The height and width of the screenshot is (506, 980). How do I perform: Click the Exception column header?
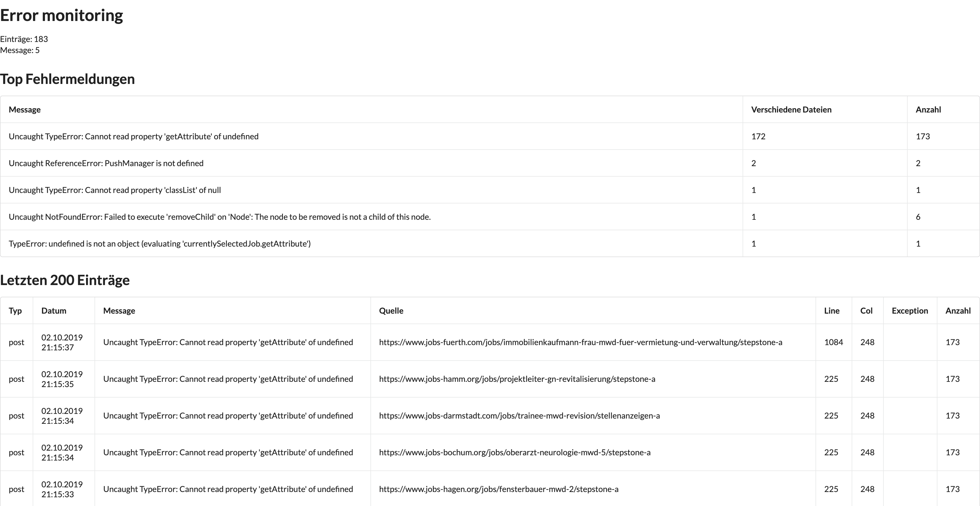(910, 311)
